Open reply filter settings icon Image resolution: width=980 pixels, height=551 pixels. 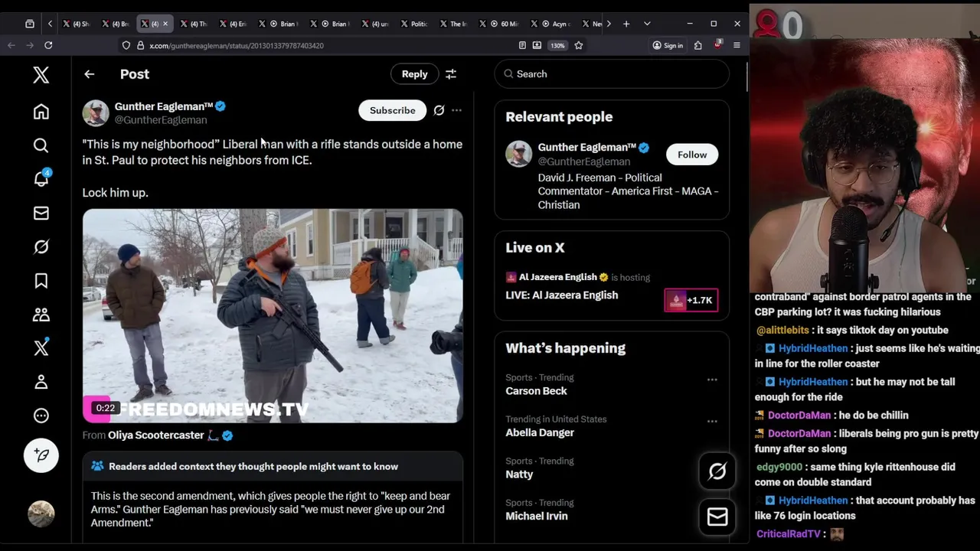coord(451,74)
